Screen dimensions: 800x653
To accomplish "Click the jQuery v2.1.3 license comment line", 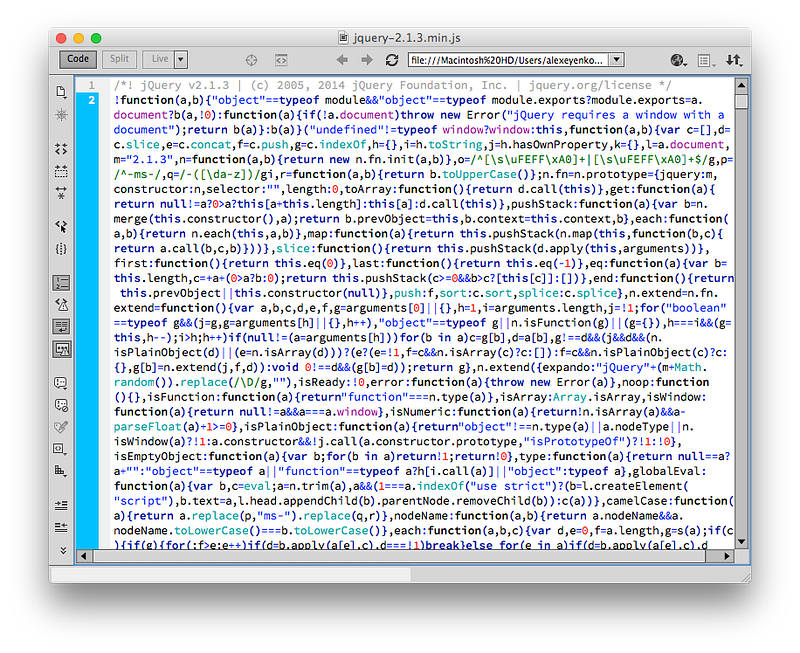I will coord(392,85).
